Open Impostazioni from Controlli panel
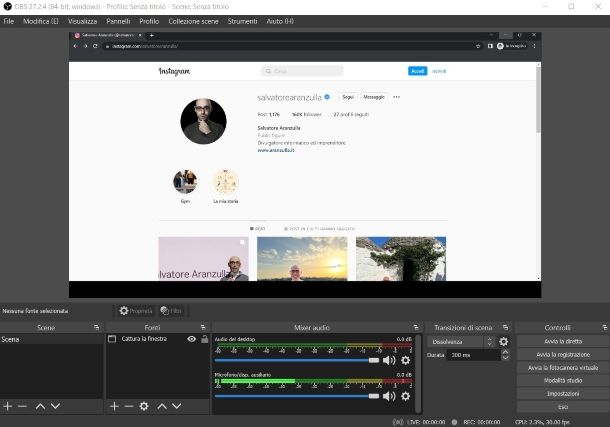The width and height of the screenshot is (610, 427). [x=563, y=394]
